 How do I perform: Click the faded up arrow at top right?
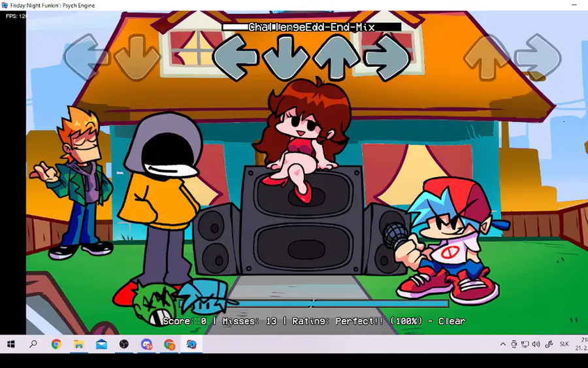point(487,57)
